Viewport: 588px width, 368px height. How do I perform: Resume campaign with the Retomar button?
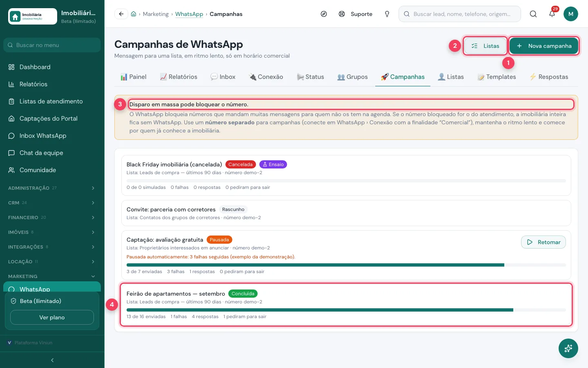point(543,242)
